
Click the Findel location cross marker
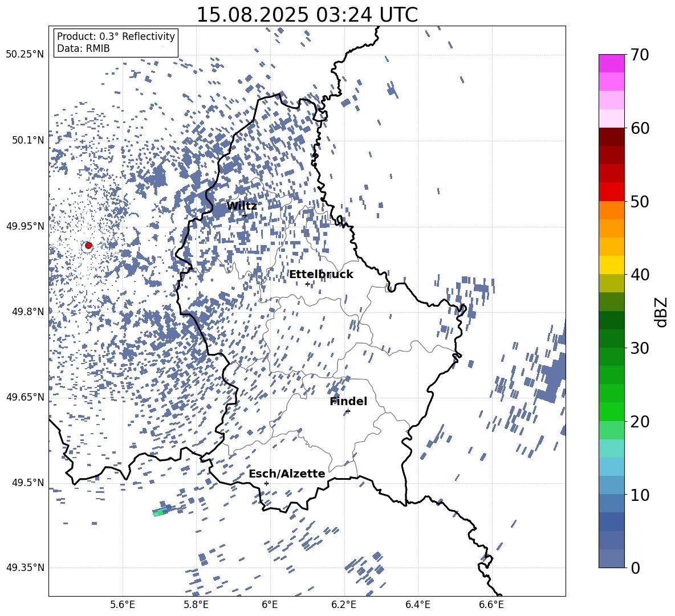coord(348,411)
